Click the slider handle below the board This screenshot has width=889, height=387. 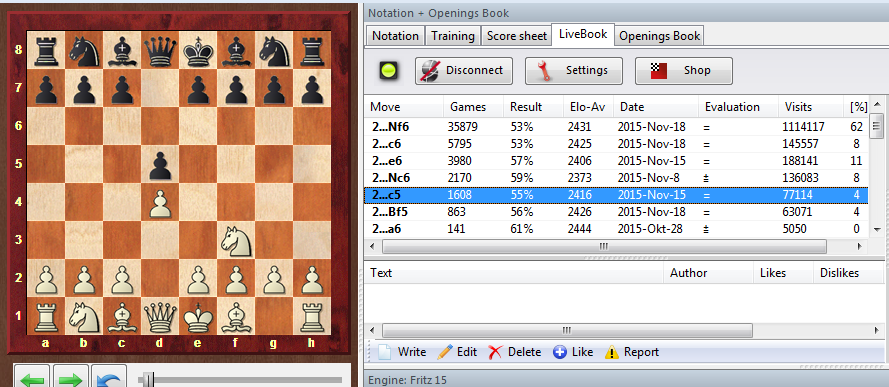(149, 379)
